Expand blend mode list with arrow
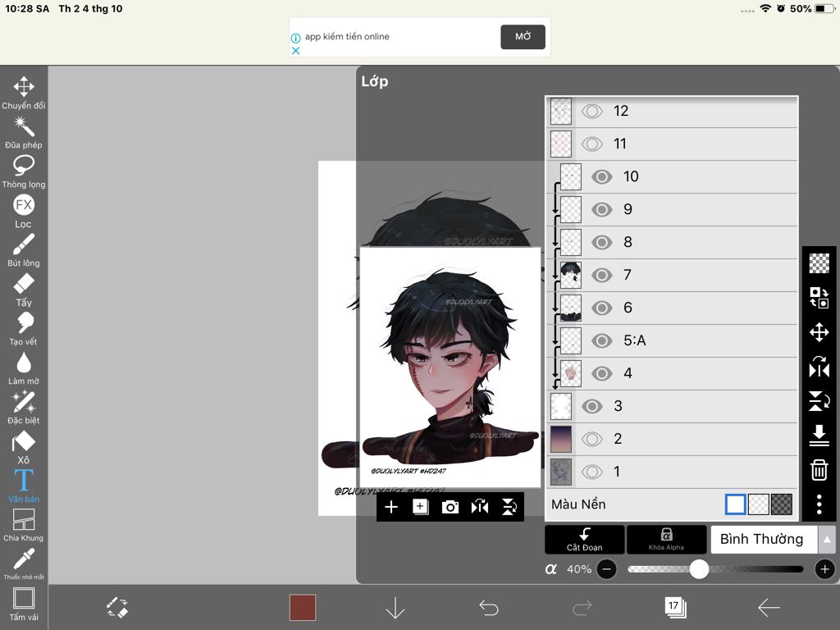 point(827,540)
